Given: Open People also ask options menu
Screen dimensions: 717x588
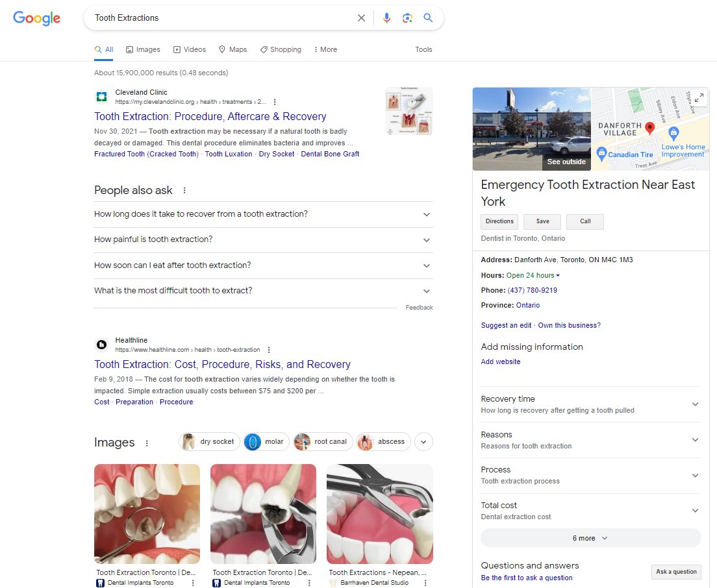Looking at the screenshot, I should tap(184, 190).
